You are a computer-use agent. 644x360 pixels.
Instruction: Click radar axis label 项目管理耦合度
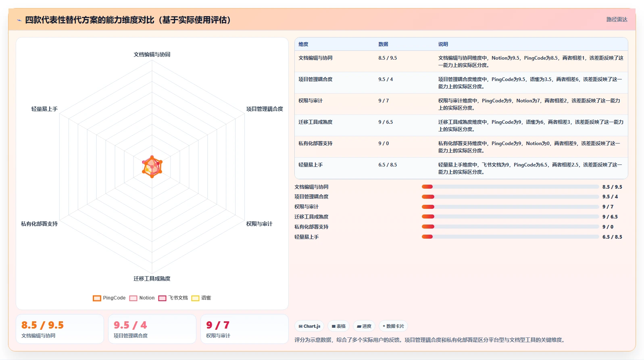[x=265, y=109]
